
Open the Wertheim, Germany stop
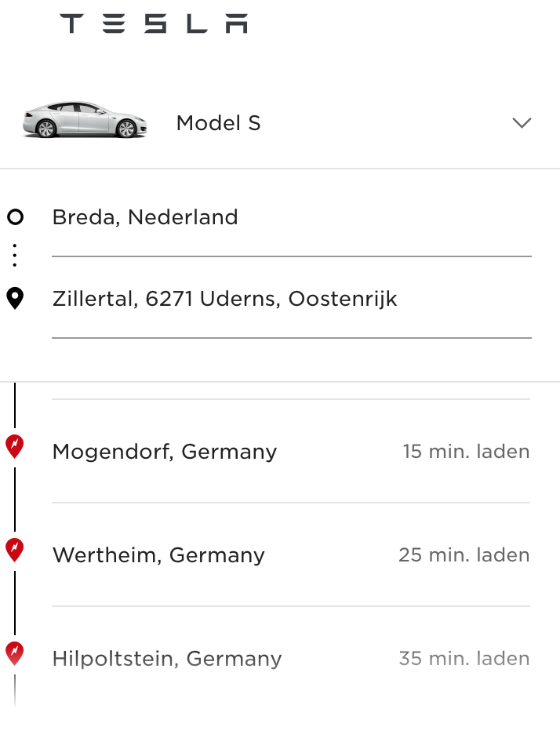[x=158, y=555]
